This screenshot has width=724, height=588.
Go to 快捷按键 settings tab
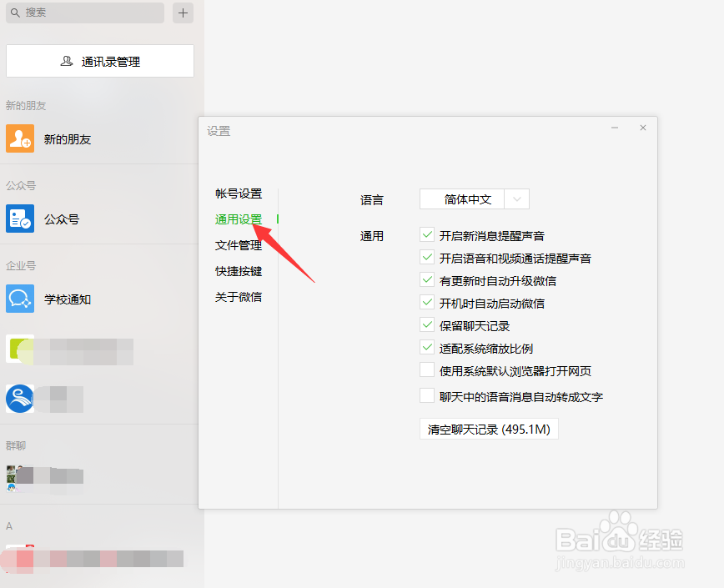coord(239,271)
